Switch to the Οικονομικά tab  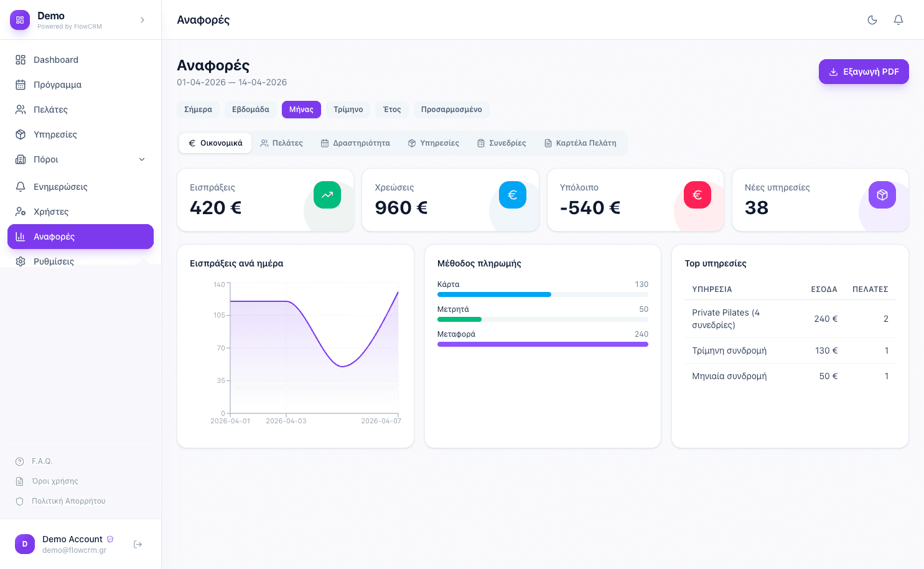215,143
